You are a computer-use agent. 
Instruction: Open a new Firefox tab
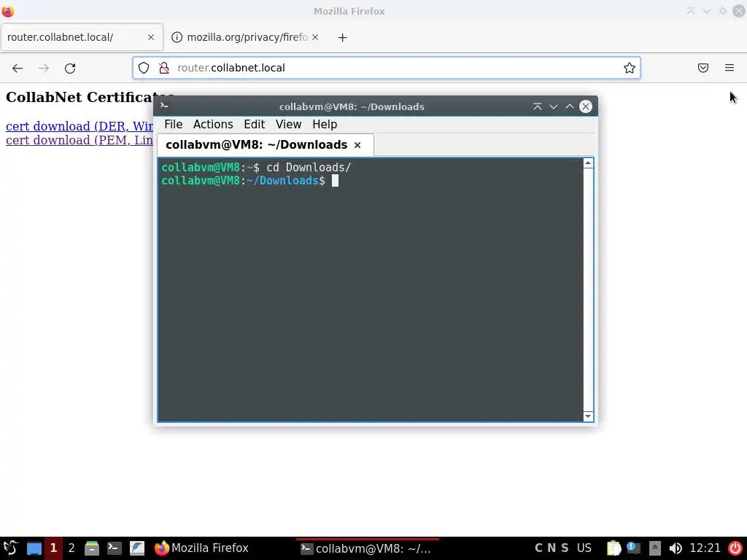click(343, 38)
